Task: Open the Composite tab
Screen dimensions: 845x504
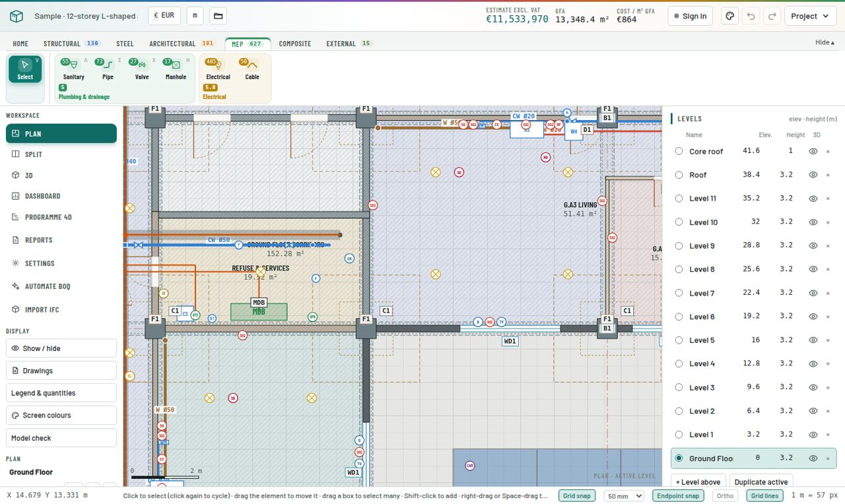Action: pos(295,44)
